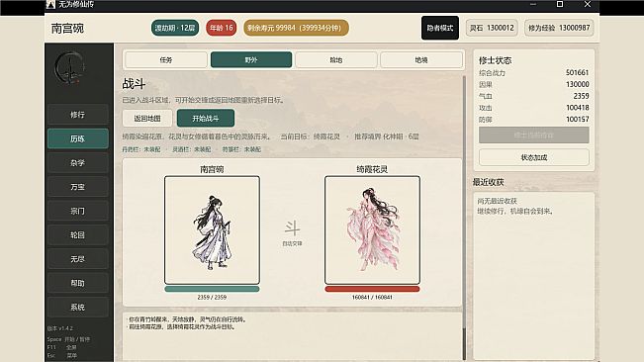
Task: Click the 最近收获 heading
Action: click(x=489, y=182)
